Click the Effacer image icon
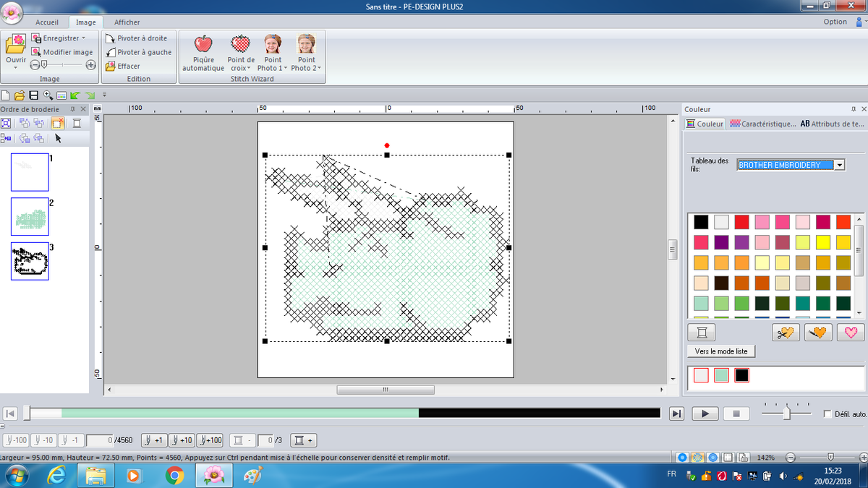The width and height of the screenshot is (868, 488). point(111,66)
